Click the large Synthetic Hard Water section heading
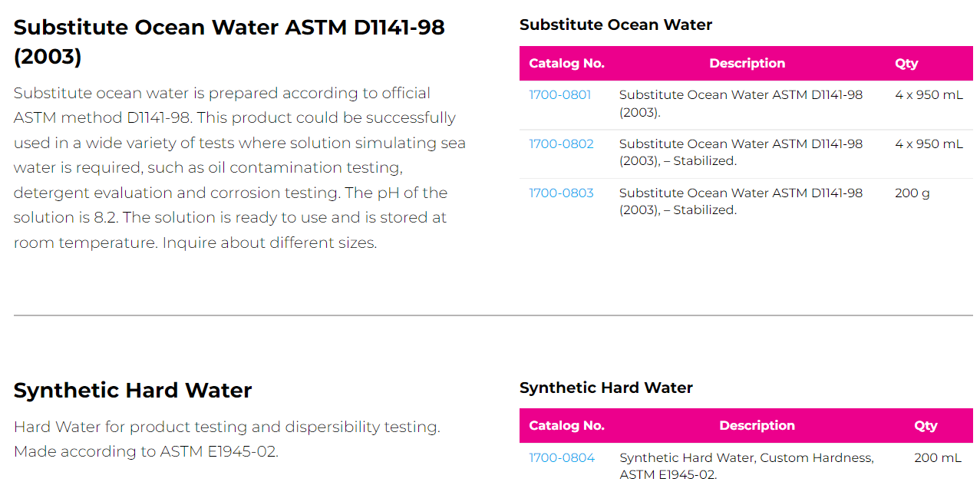980x495 pixels. [133, 390]
